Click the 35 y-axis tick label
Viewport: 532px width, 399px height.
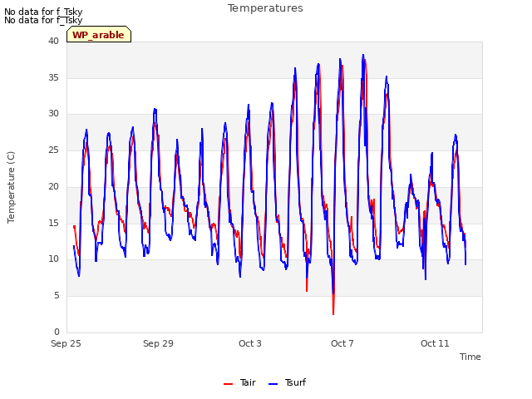point(53,77)
